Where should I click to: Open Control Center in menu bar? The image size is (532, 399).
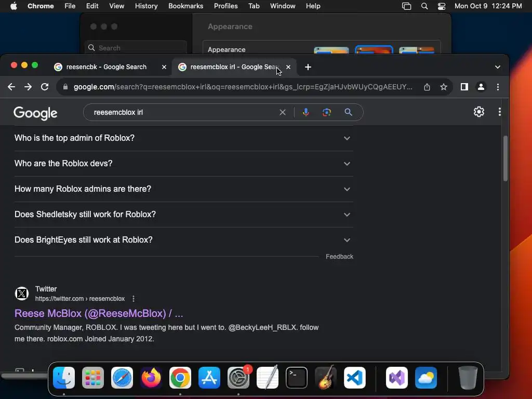442,6
